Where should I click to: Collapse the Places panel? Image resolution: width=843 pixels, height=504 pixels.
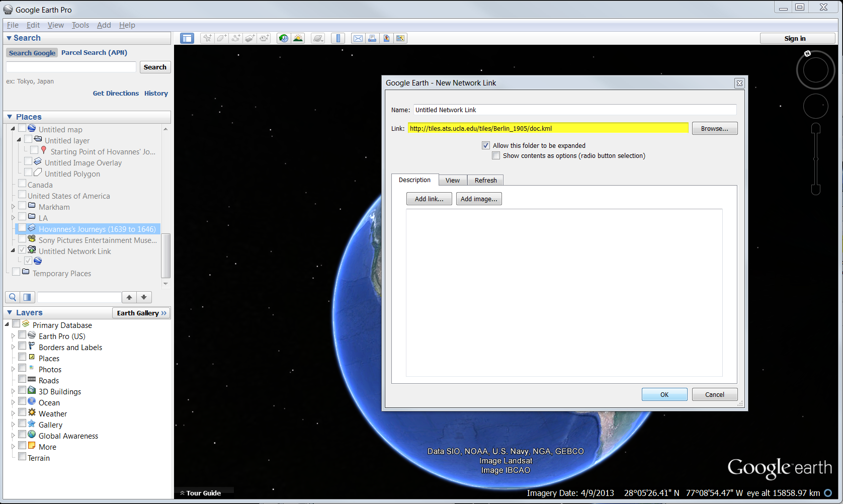tap(9, 117)
